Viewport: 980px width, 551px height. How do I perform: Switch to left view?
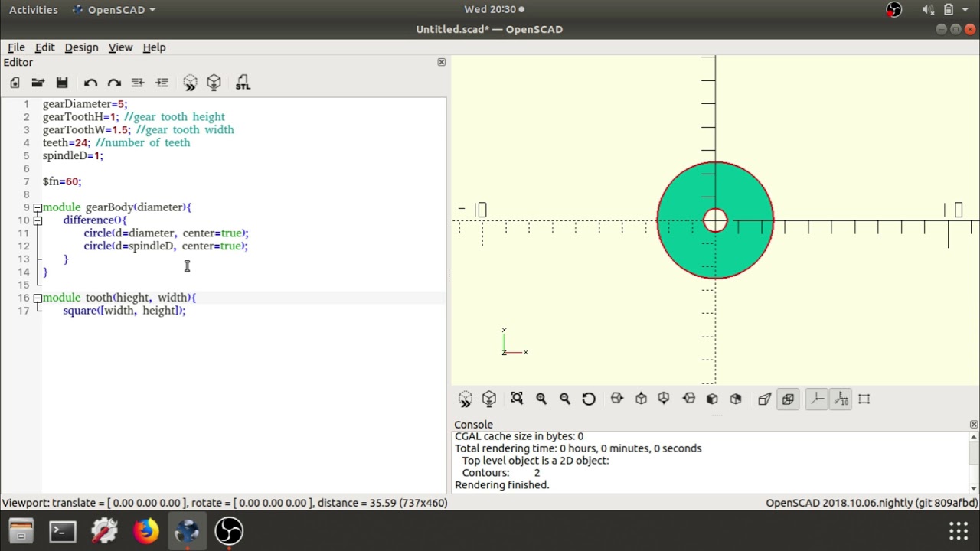pyautogui.click(x=688, y=399)
